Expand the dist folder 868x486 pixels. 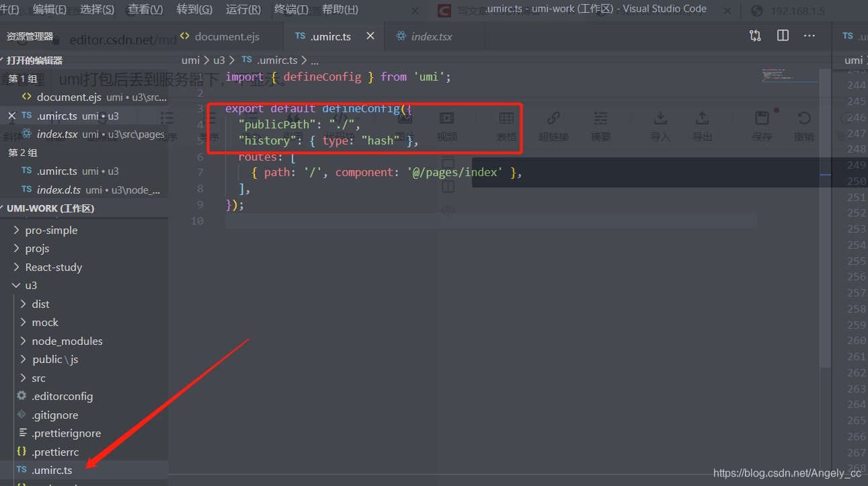point(40,304)
